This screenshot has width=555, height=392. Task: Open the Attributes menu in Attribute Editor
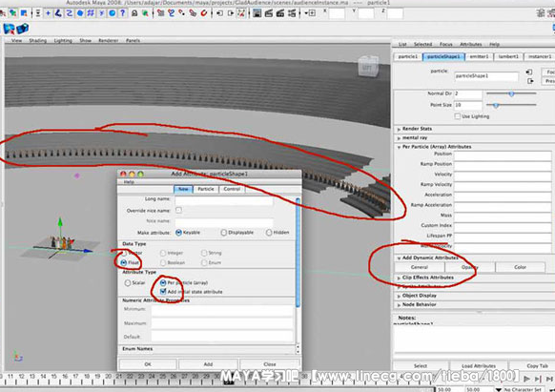pyautogui.click(x=471, y=44)
